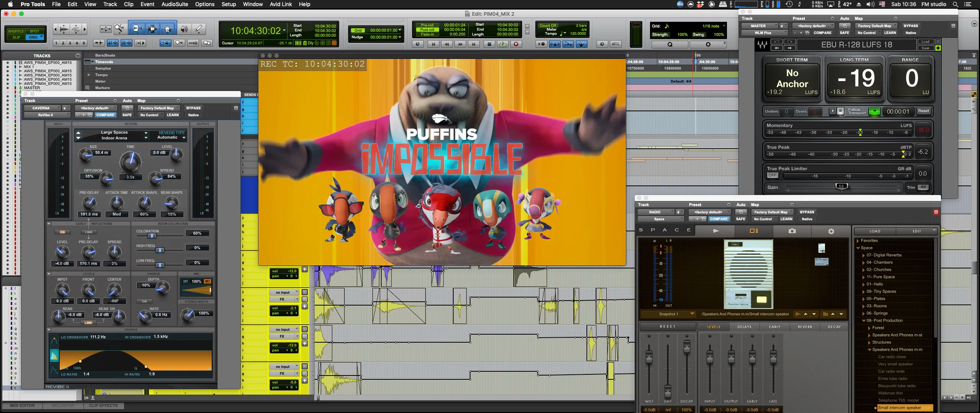Select the Scrubber speaker tool
The width and height of the screenshot is (980, 413).
tap(184, 29)
